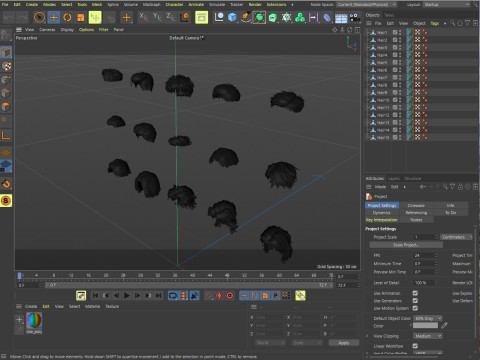Activate the Scale tool

[81, 17]
